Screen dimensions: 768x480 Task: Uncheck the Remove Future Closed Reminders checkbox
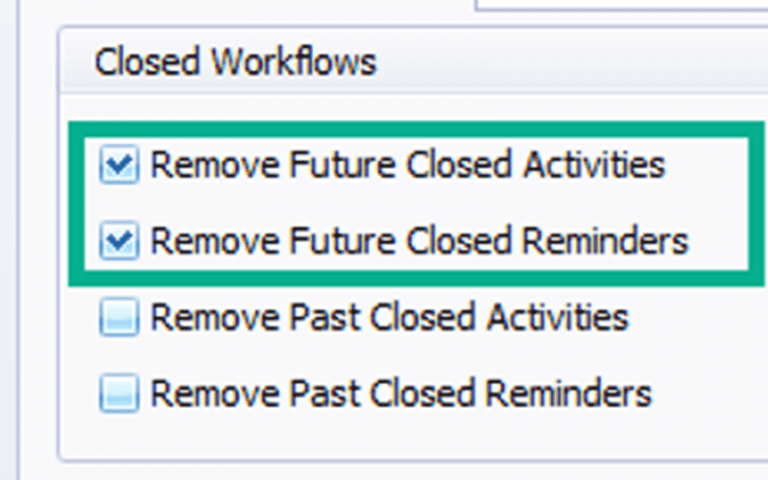119,241
